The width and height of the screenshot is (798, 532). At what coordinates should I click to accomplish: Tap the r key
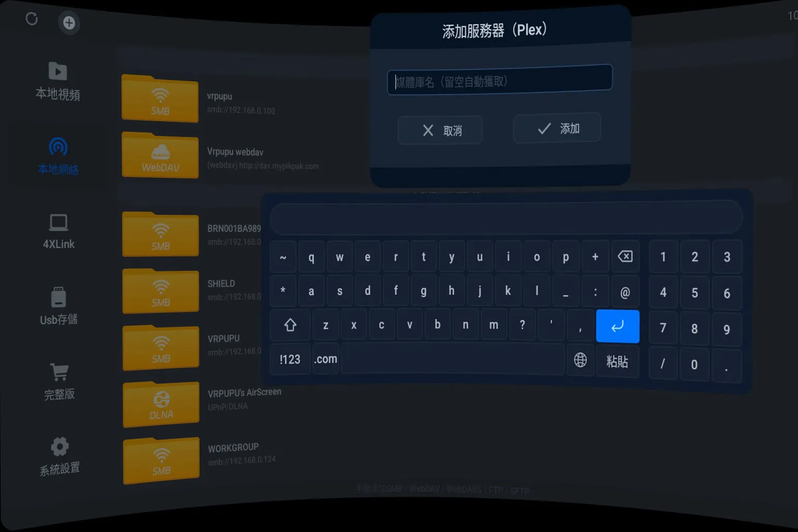pos(396,257)
